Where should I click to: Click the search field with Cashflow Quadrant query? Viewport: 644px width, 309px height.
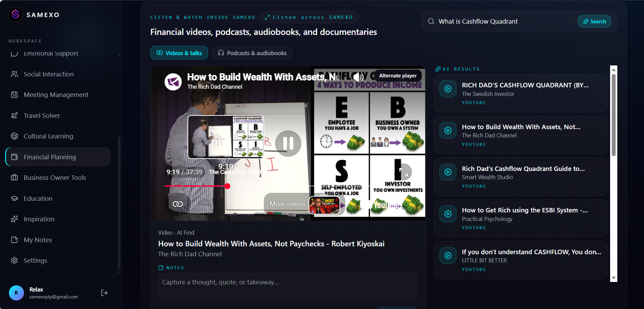506,21
